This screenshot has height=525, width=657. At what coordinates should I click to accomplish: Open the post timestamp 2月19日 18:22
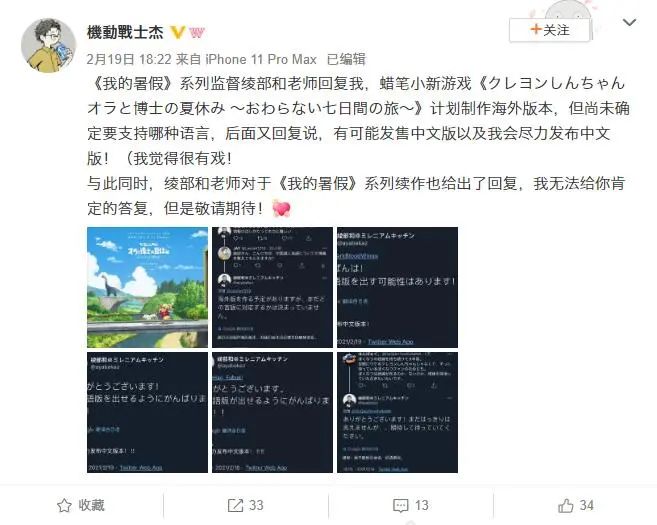coord(129,59)
